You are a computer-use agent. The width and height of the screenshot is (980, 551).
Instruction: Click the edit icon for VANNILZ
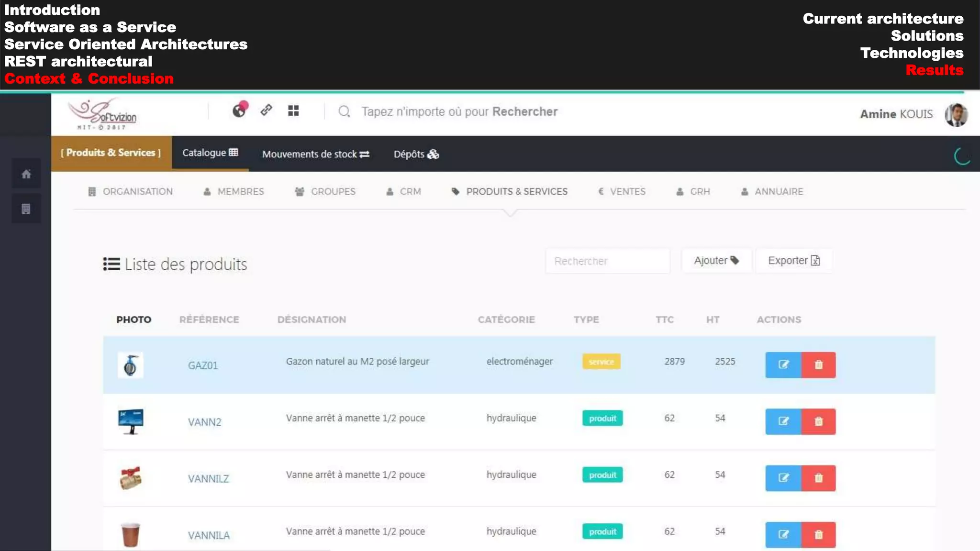tap(783, 478)
